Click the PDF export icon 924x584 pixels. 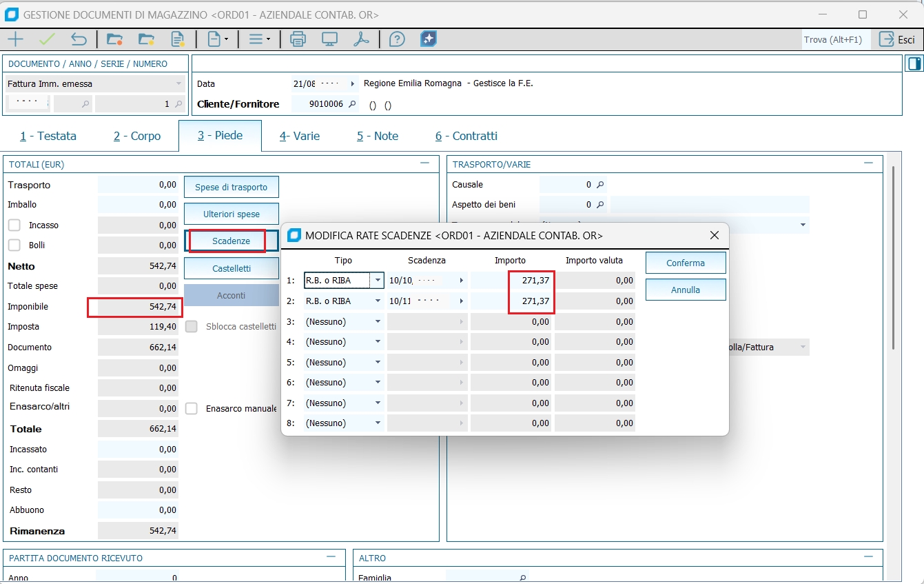361,39
